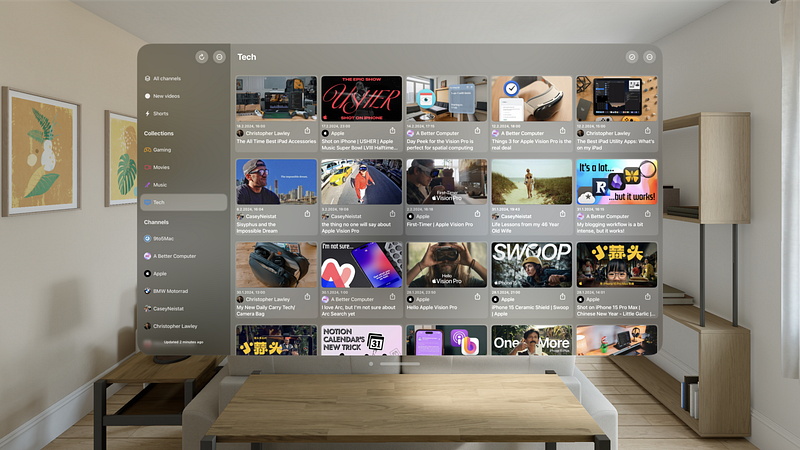
Task: Open the Gaming collection
Action: [184, 150]
